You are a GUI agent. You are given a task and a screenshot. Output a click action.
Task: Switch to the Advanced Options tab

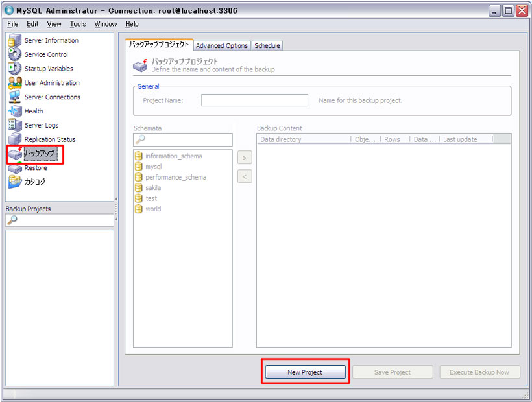click(x=222, y=45)
